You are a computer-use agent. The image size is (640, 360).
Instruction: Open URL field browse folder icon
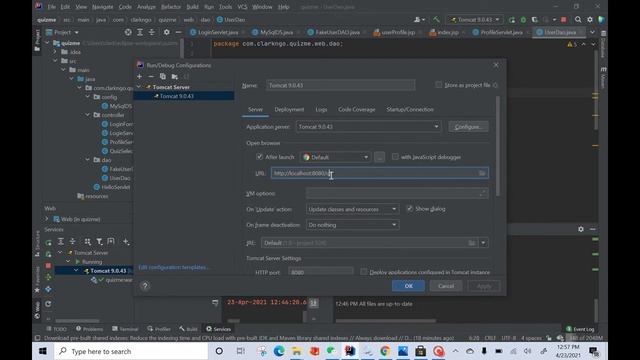pyautogui.click(x=482, y=173)
